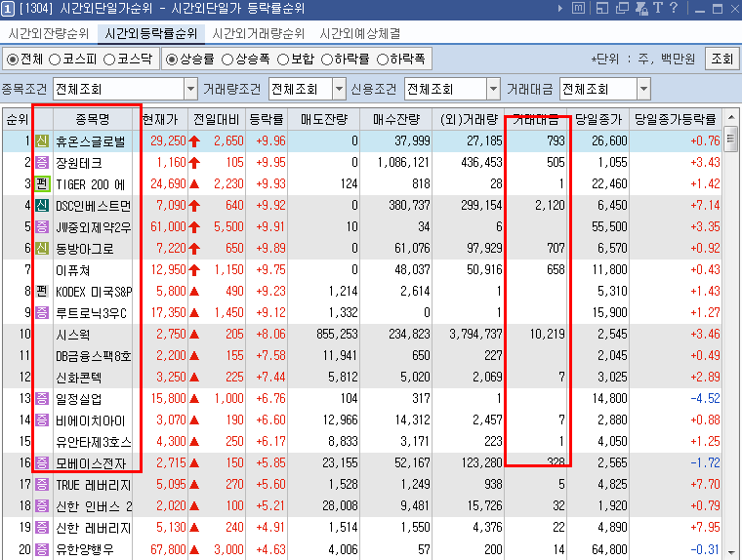The width and height of the screenshot is (742, 560).
Task: Sort by the (외)거래량 column header
Action: point(469,119)
